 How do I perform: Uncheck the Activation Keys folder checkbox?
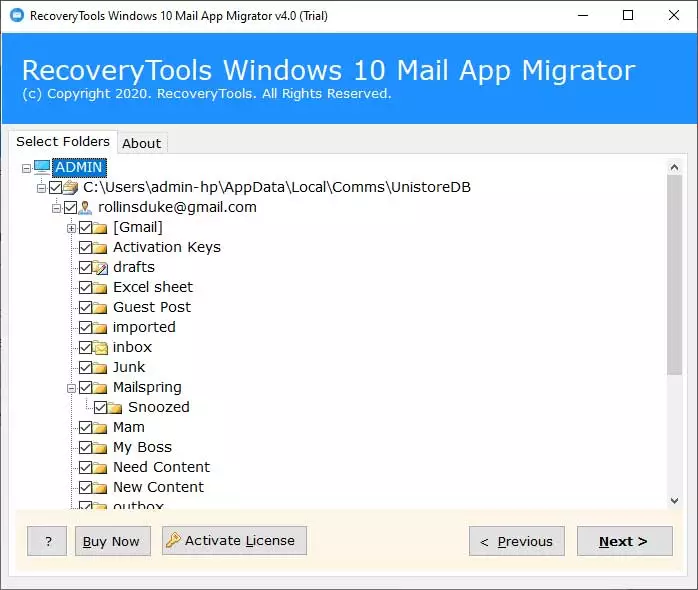pyautogui.click(x=85, y=247)
